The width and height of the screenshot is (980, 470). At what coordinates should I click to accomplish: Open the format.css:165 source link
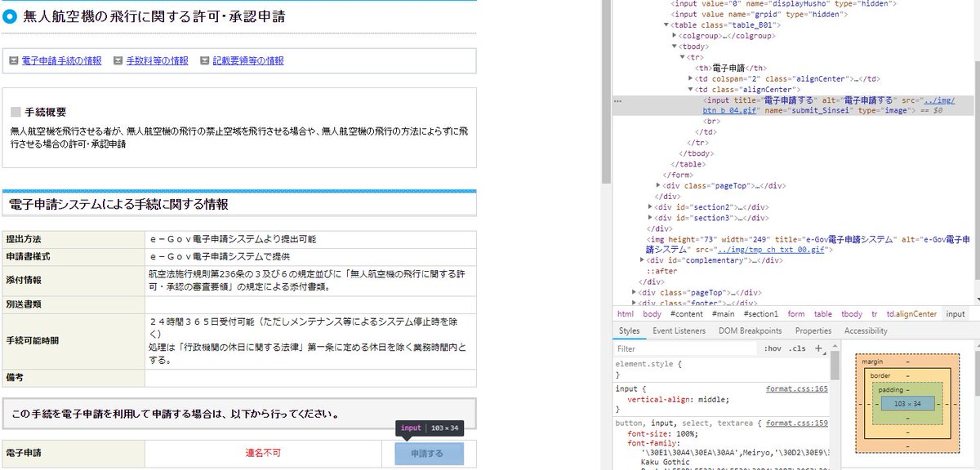click(796, 389)
